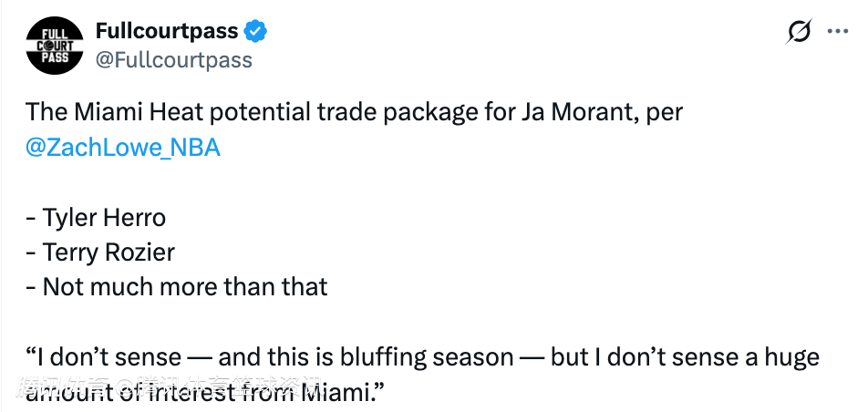Open Grok actions icon on the tweet

pos(799,32)
